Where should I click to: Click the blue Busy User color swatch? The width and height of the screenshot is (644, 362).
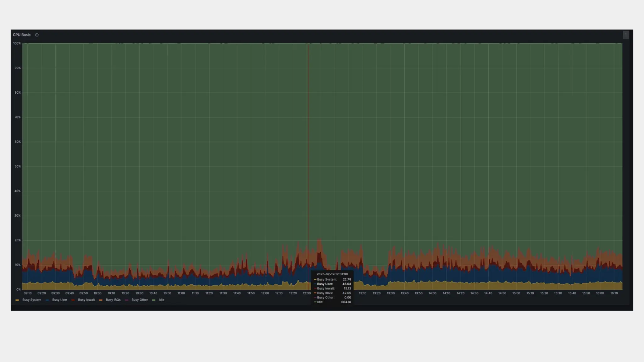[47, 300]
